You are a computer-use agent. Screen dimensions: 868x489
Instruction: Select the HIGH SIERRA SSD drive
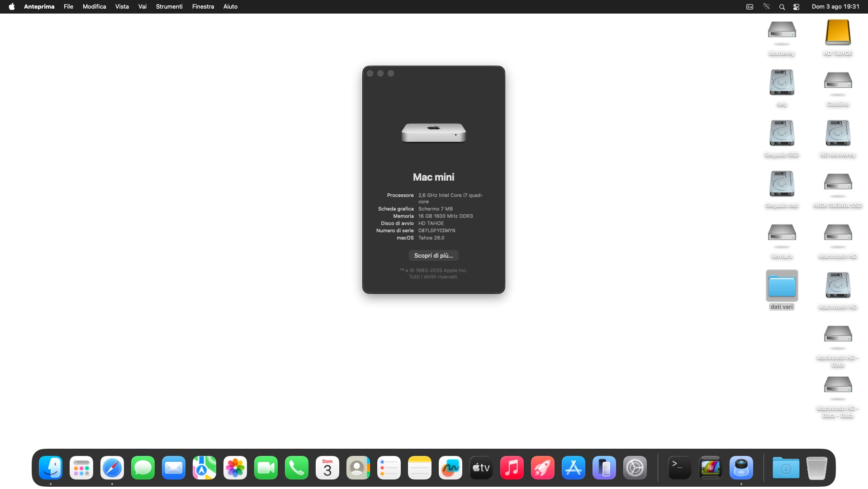coord(838,185)
